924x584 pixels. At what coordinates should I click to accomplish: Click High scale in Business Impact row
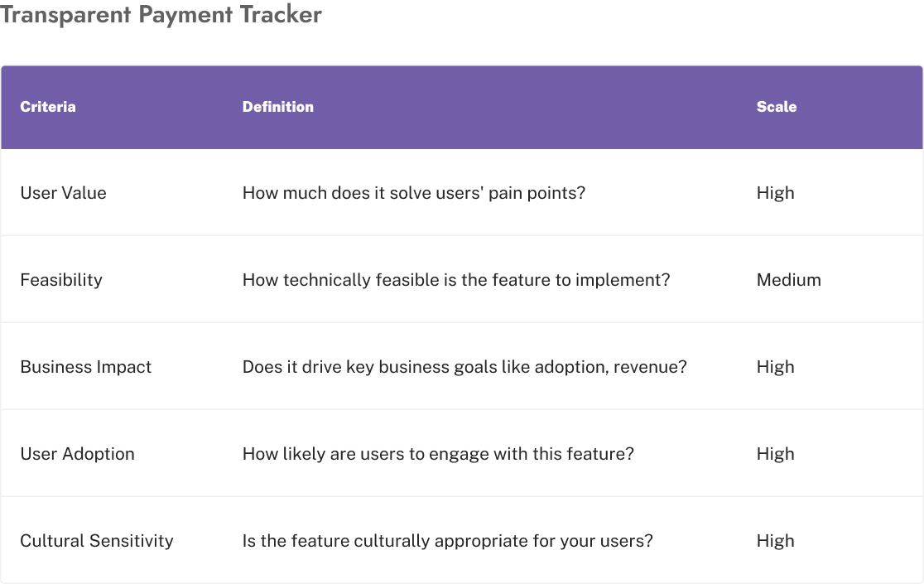(776, 367)
